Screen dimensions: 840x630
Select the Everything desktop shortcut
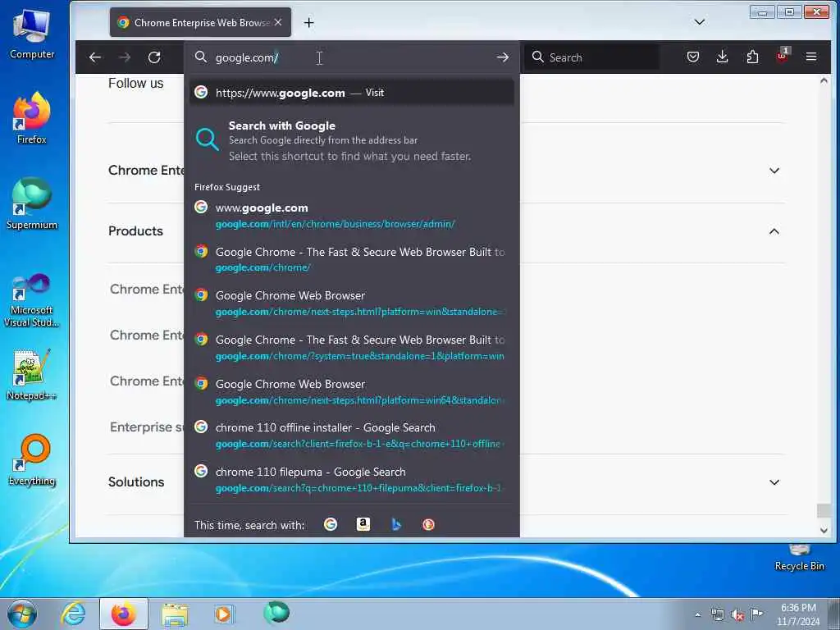(x=32, y=461)
